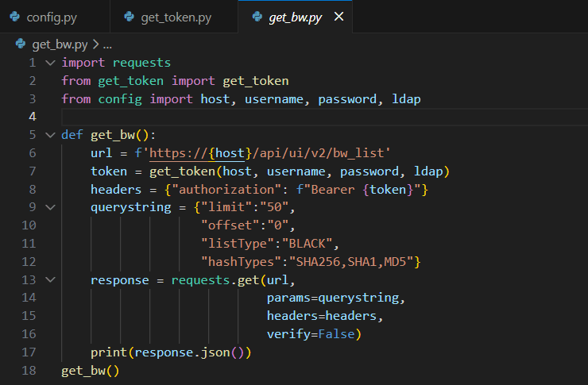Click Python icon on get_bw.py tab
Viewport: 588px width, 385px height.
257,17
